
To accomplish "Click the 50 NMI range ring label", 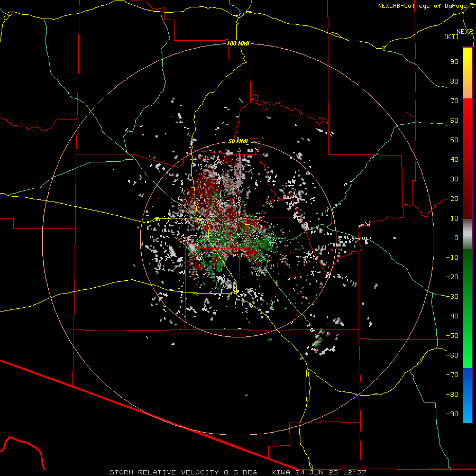I will point(238,141).
